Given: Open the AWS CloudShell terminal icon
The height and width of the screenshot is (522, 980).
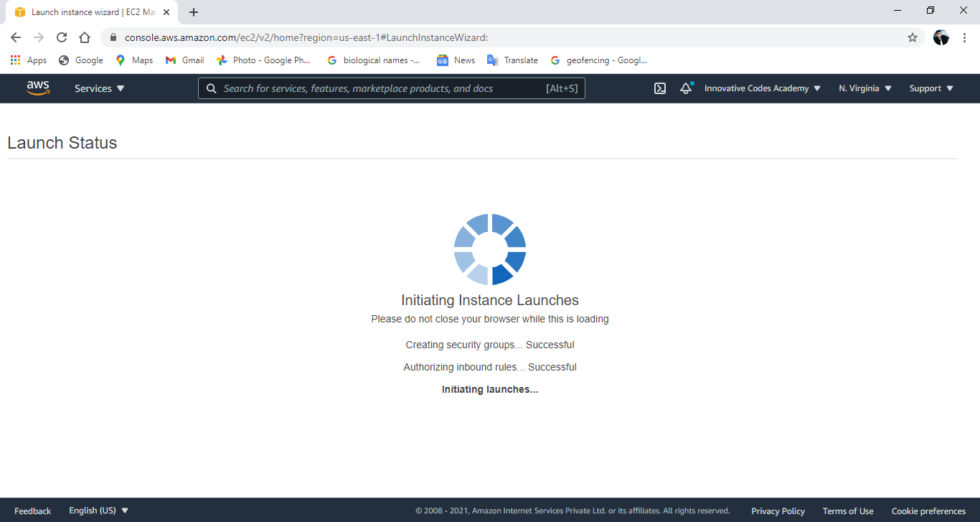Looking at the screenshot, I should pos(659,88).
